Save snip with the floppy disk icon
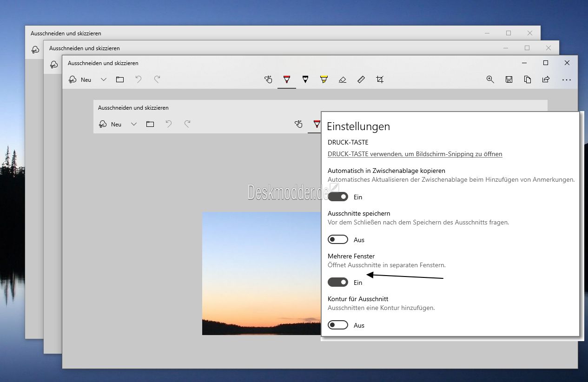The width and height of the screenshot is (588, 382). point(509,79)
